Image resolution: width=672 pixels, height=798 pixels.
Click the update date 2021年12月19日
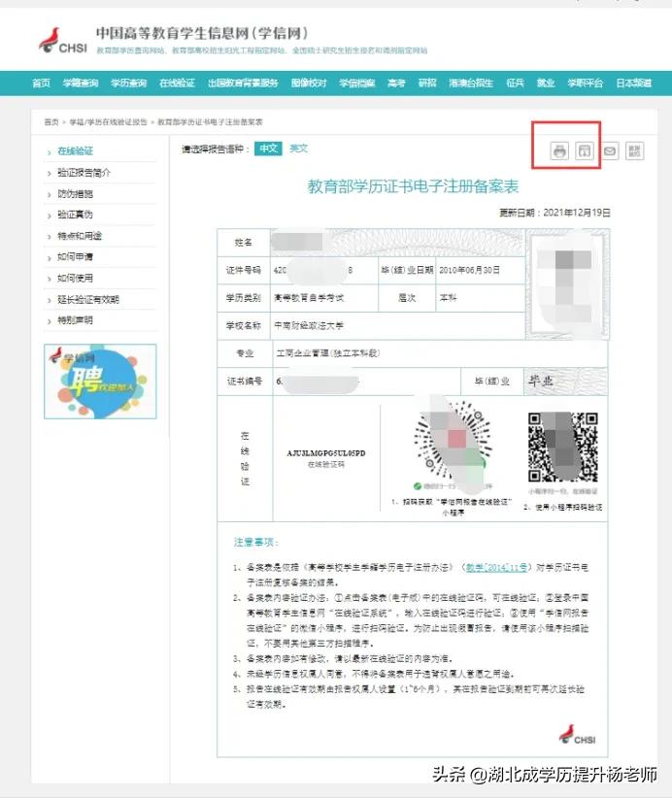pos(577,213)
